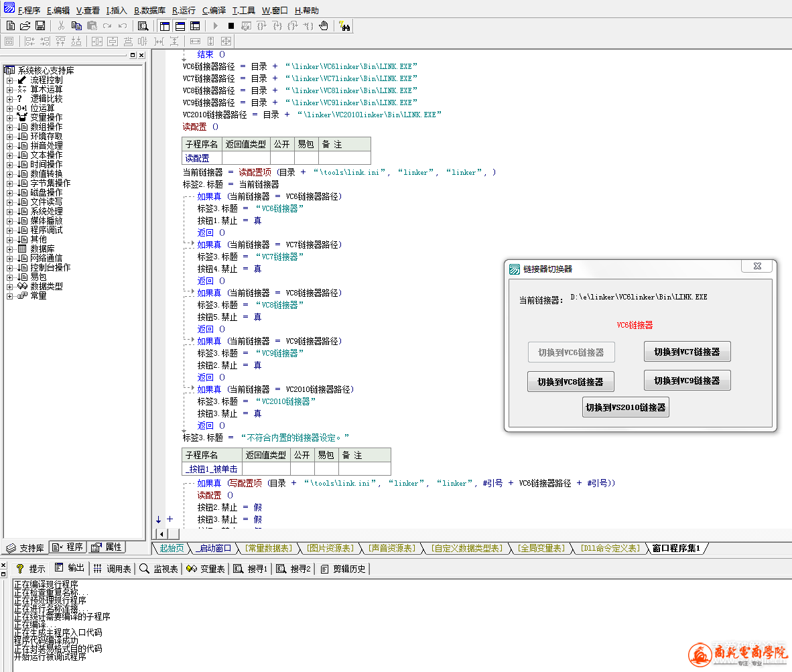The height and width of the screenshot is (672, 792).
Task: Click the same-width sizing icon
Action: (196, 42)
